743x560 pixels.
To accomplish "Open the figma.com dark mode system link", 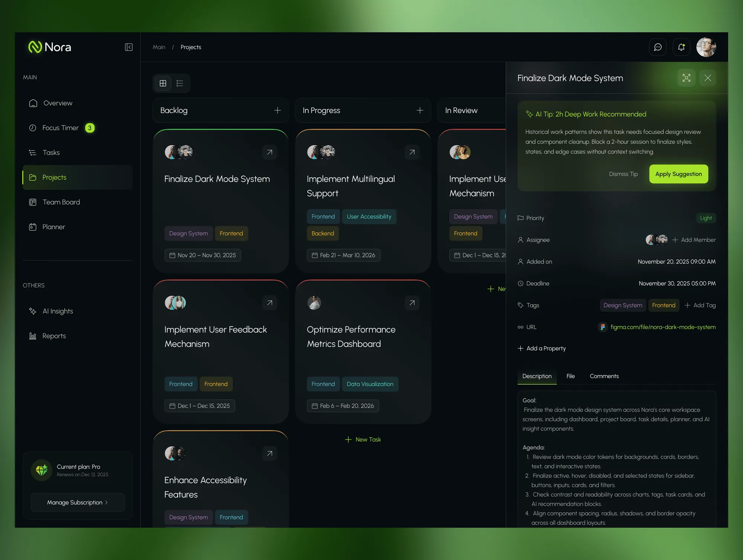I will 663,327.
